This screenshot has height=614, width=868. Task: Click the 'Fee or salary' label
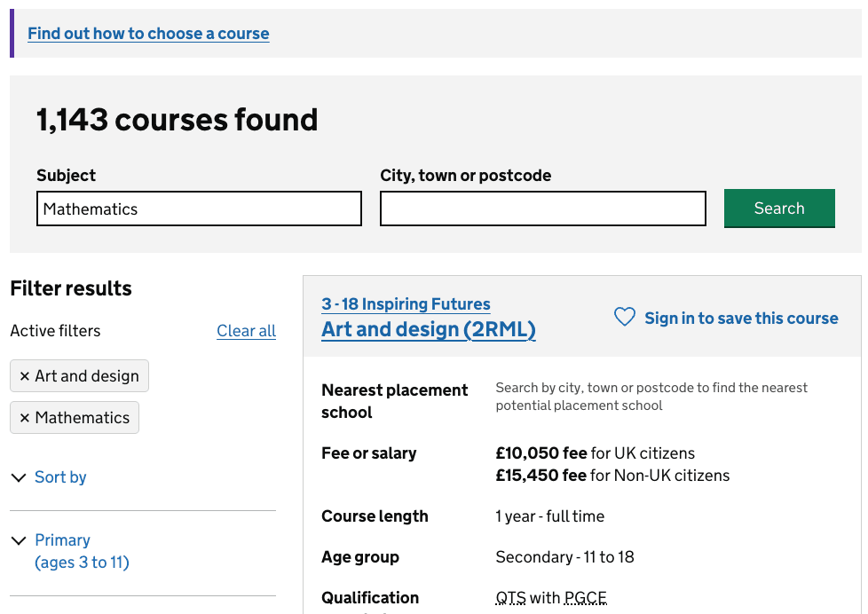tap(368, 453)
